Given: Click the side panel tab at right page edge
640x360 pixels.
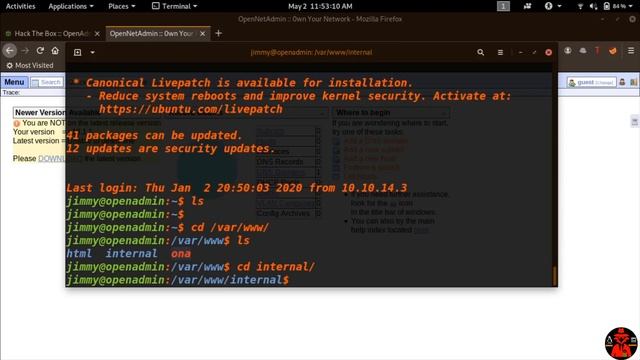Looking at the screenshot, I should pyautogui.click(x=635, y=121).
